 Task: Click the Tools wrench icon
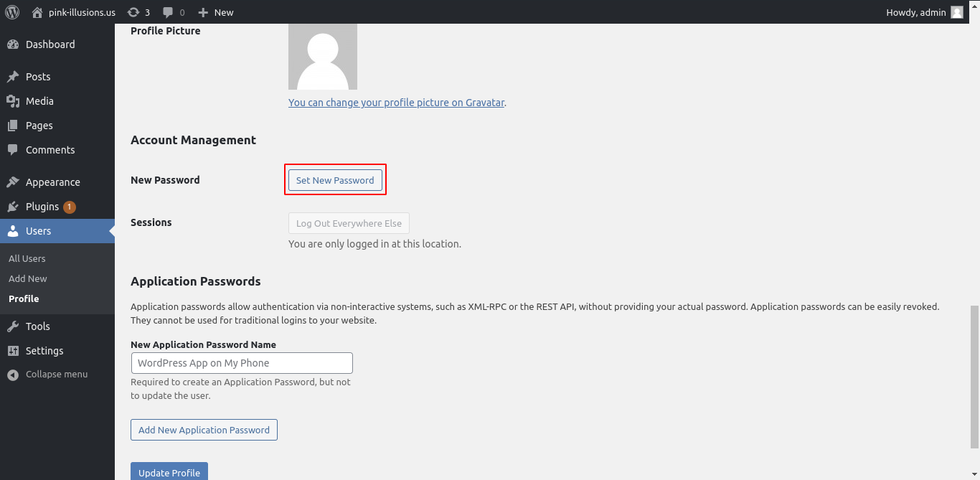13,326
